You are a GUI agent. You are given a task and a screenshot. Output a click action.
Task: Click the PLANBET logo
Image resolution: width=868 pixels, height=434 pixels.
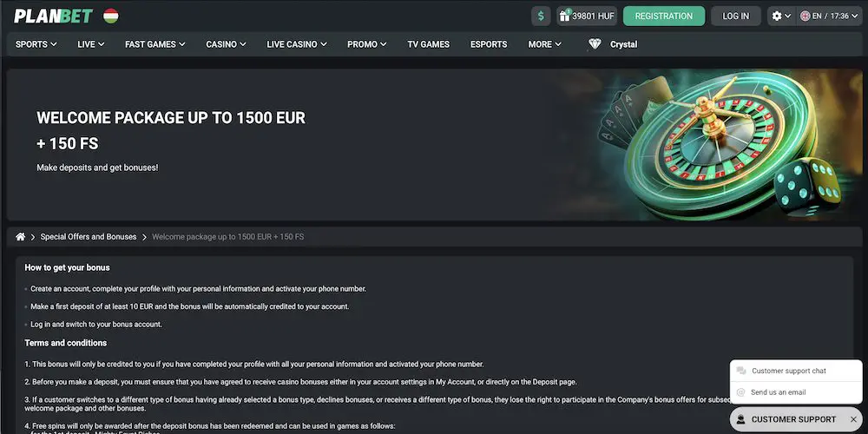53,16
